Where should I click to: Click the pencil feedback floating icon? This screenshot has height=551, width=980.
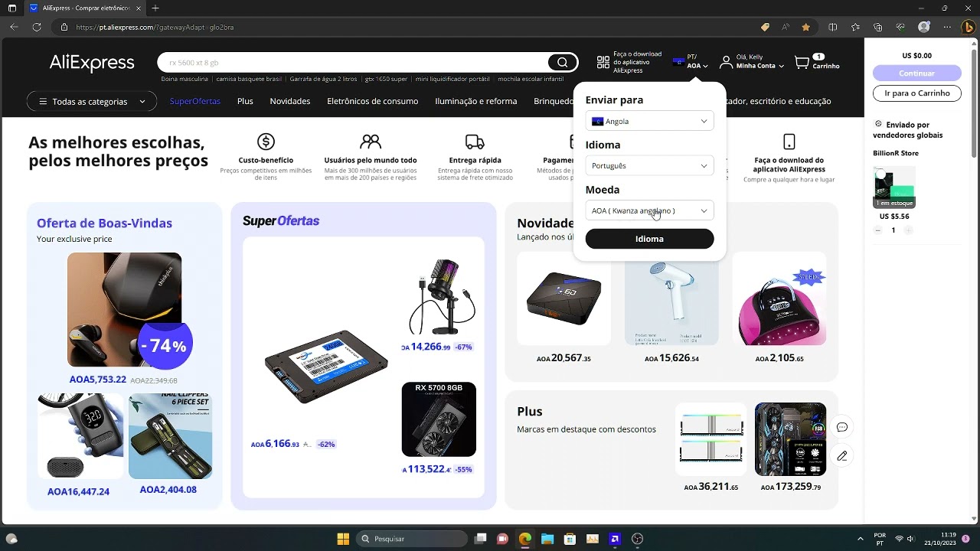(842, 455)
